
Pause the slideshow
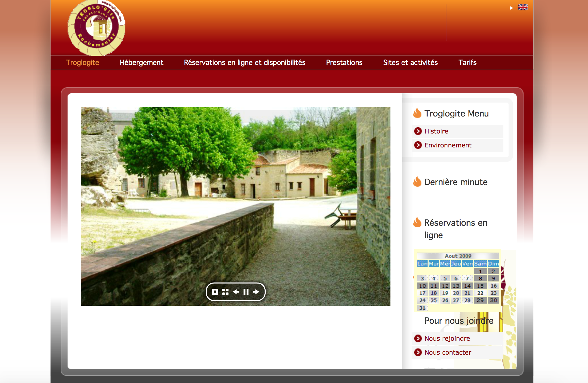pos(246,292)
